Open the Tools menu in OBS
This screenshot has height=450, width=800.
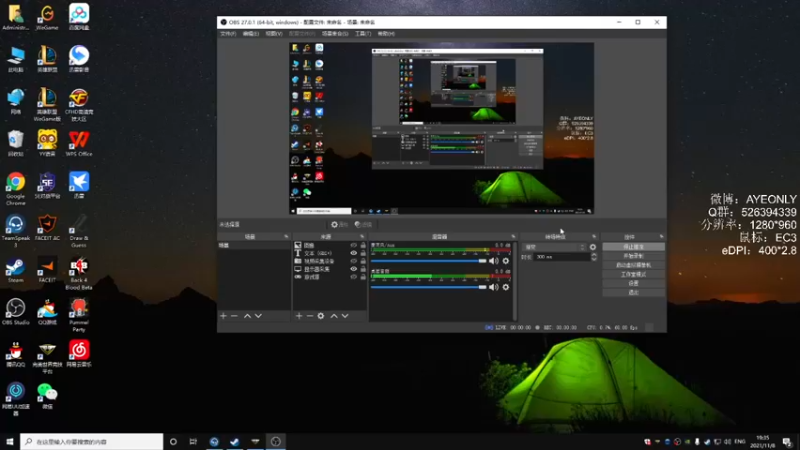click(x=363, y=34)
